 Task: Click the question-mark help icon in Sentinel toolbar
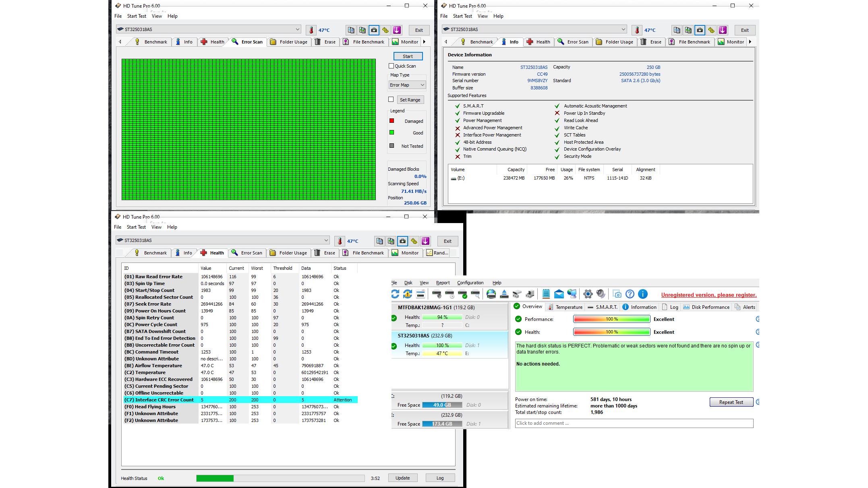coord(630,294)
